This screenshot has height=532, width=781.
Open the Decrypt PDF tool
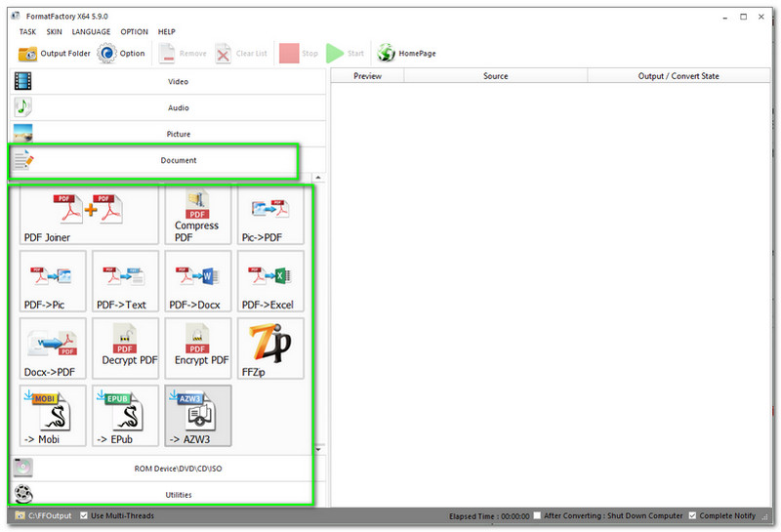[x=125, y=348]
